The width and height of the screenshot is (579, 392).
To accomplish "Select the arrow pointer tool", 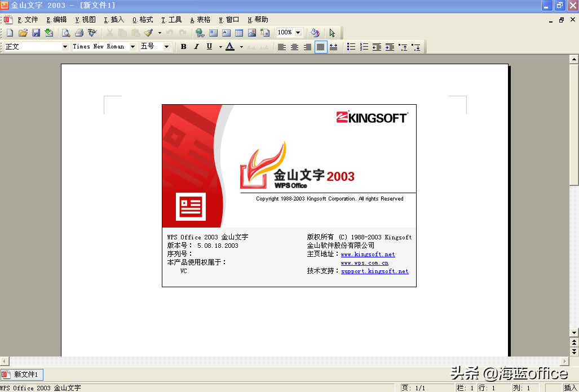I will (332, 33).
